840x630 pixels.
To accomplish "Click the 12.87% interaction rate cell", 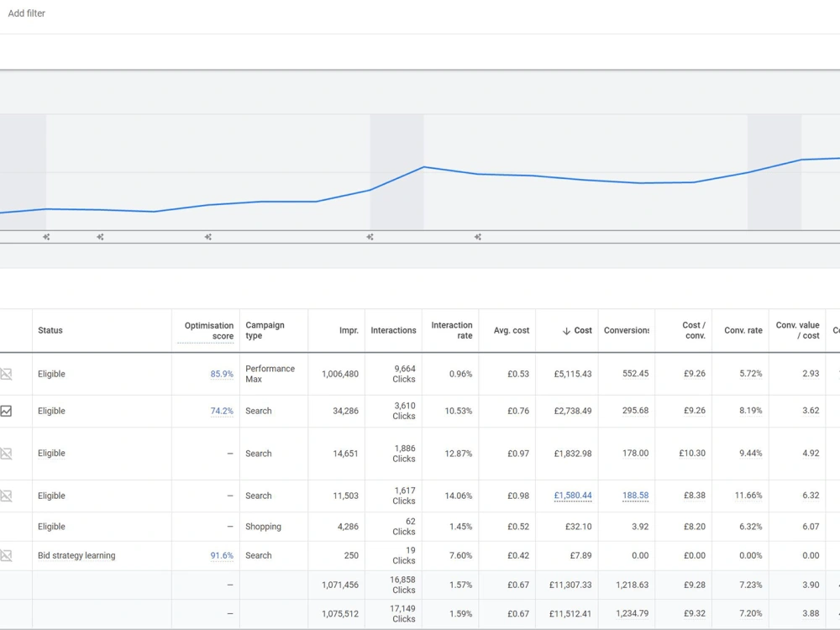I will click(459, 454).
